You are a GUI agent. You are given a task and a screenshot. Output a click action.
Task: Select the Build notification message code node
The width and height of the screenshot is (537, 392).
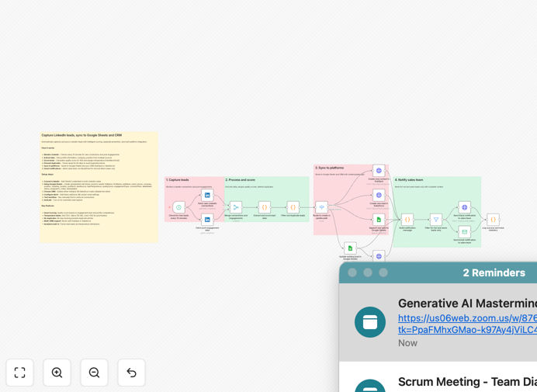click(407, 220)
